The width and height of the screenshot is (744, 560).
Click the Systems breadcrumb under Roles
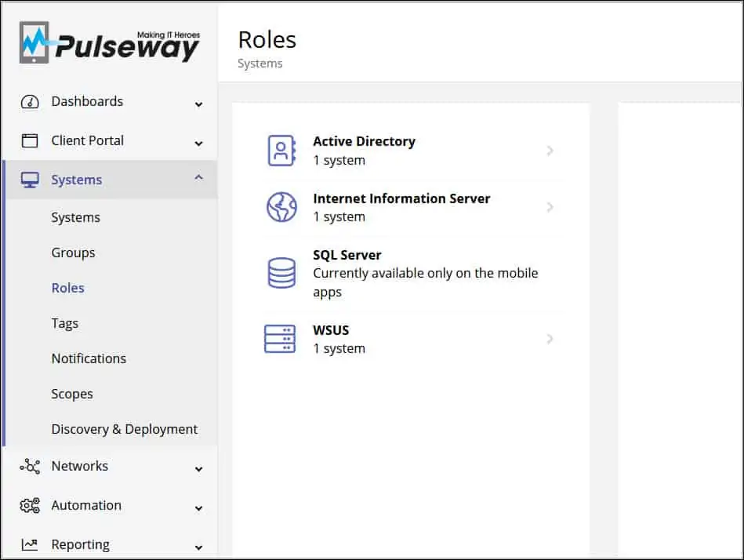coord(260,64)
